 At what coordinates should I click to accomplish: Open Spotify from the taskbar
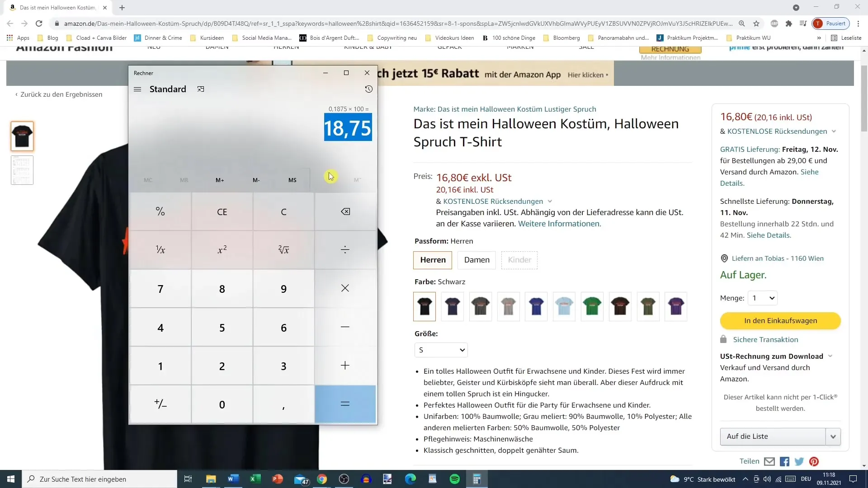(x=454, y=479)
